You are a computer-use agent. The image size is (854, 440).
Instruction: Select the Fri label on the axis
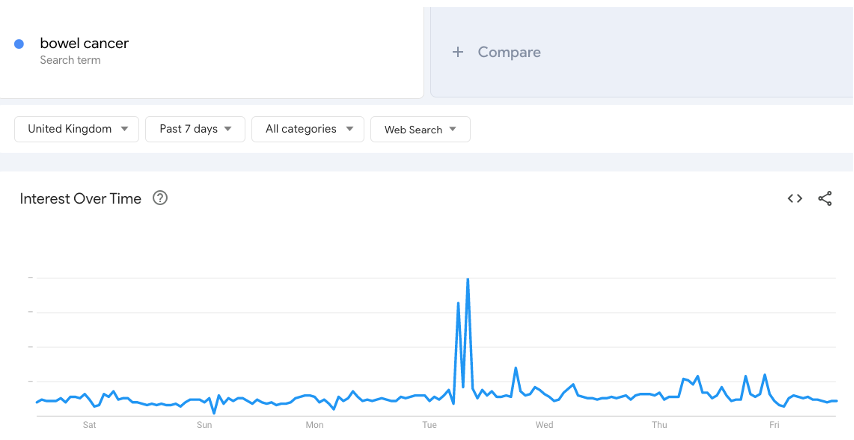(x=774, y=425)
